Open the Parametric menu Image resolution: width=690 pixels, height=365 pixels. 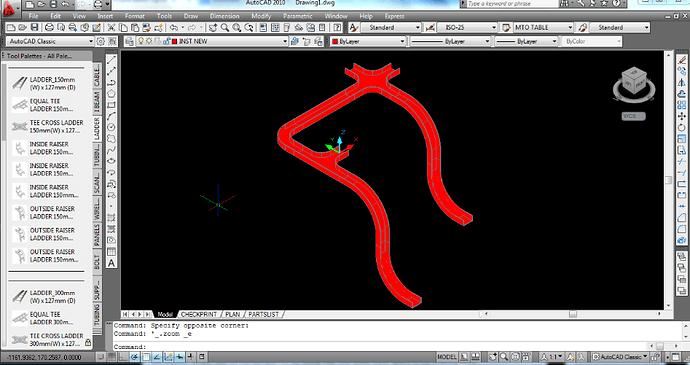pos(298,16)
